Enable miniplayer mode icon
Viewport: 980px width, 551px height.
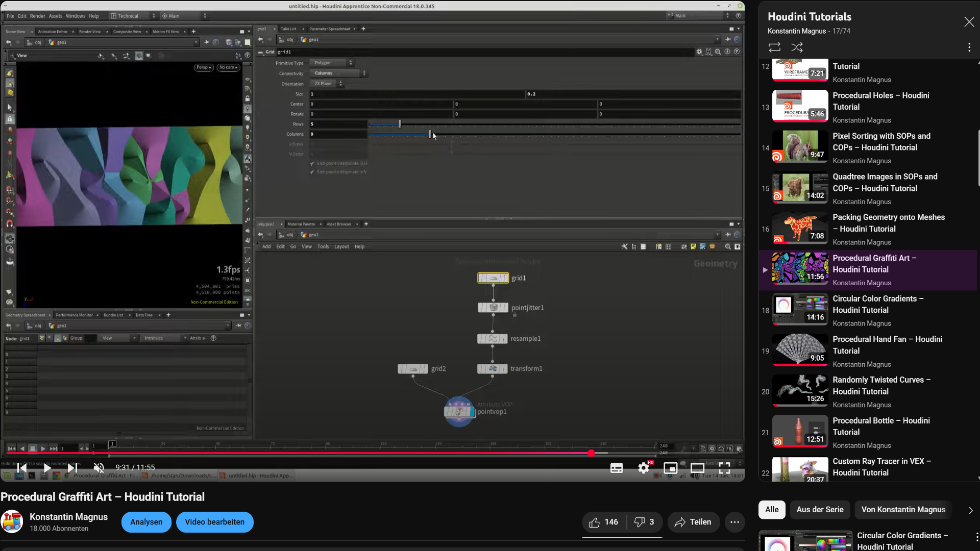pos(670,467)
